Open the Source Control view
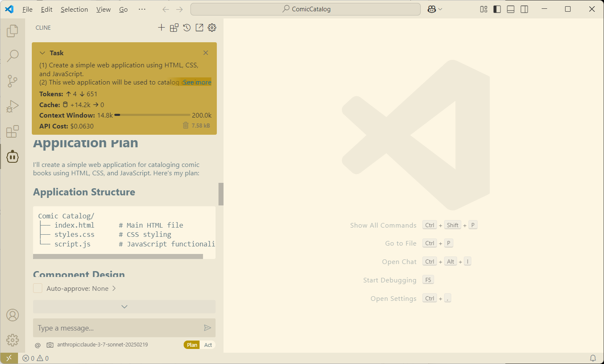Screen dimensions: 604x364 coord(13,81)
